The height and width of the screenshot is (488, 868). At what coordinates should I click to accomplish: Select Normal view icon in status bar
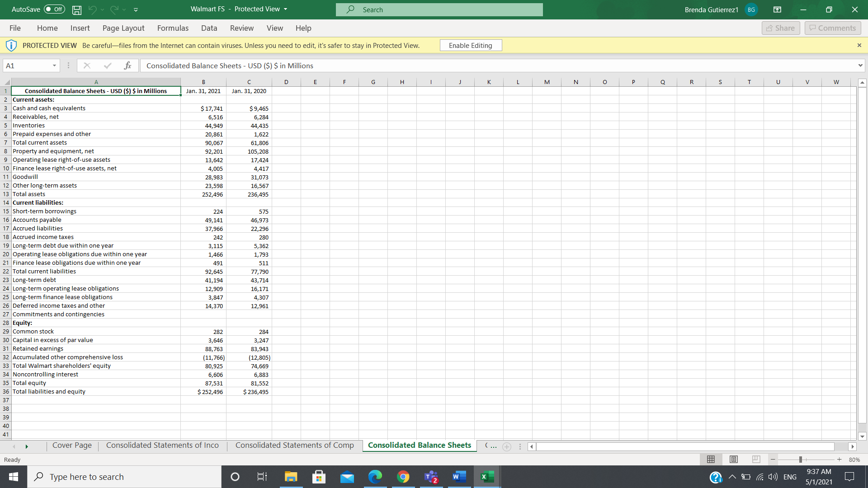click(x=711, y=460)
